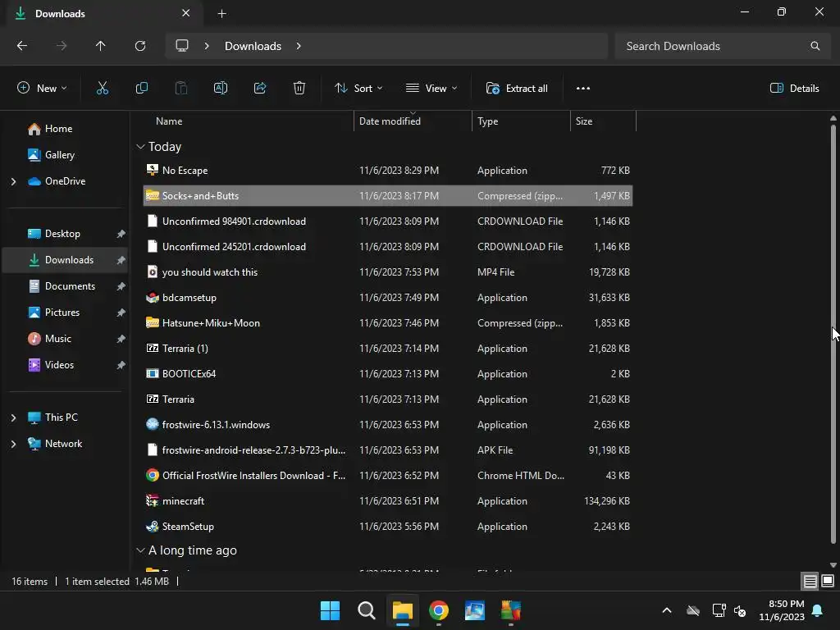This screenshot has height=630, width=840.
Task: Click the search magnifier in Search Downloads
Action: 815,46
